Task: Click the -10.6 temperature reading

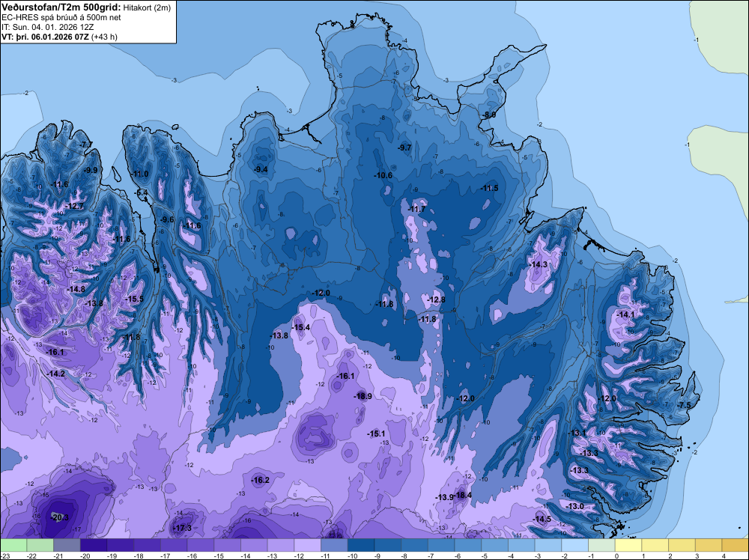Action: (x=383, y=176)
